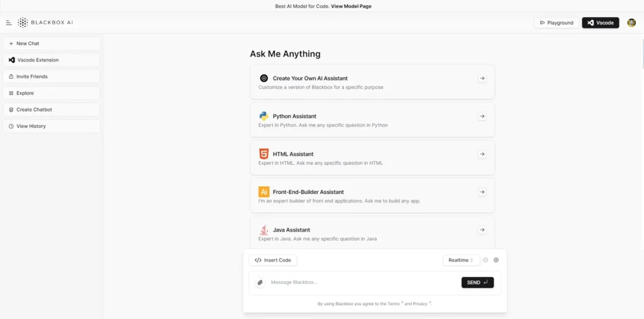Screen dimensions: 644x319
Task: Open the Realtime dropdown
Action: tap(461, 260)
